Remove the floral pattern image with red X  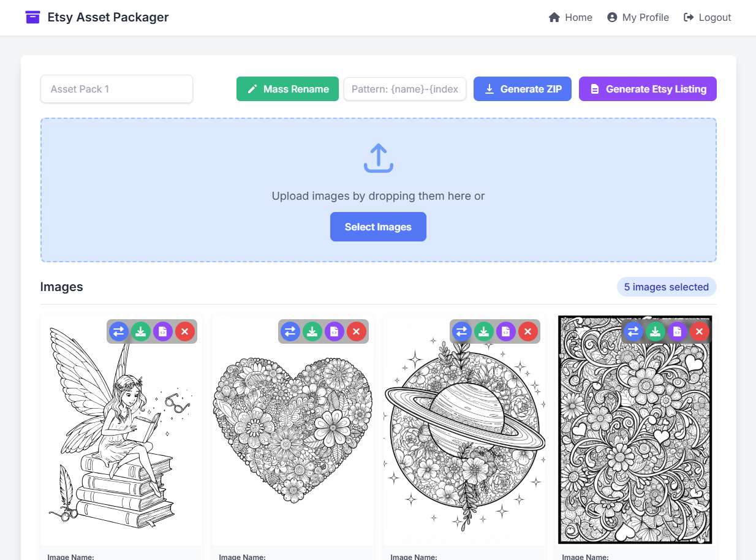click(x=699, y=331)
